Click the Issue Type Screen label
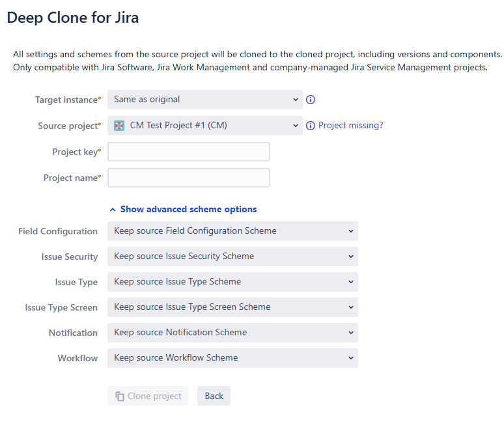 tap(61, 307)
